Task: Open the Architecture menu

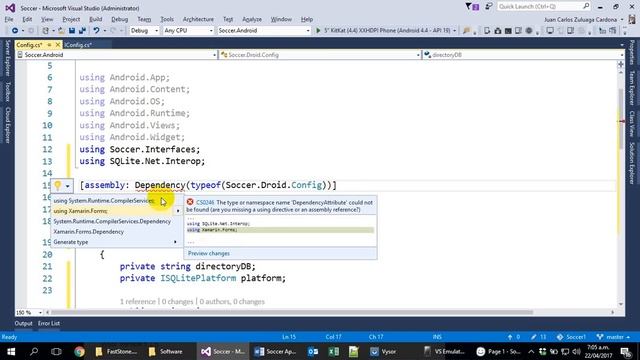Action: pyautogui.click(x=198, y=19)
